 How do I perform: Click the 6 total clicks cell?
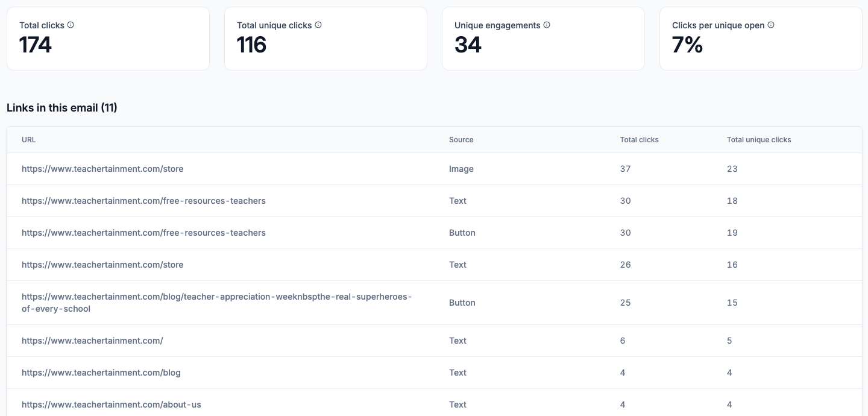coord(623,341)
